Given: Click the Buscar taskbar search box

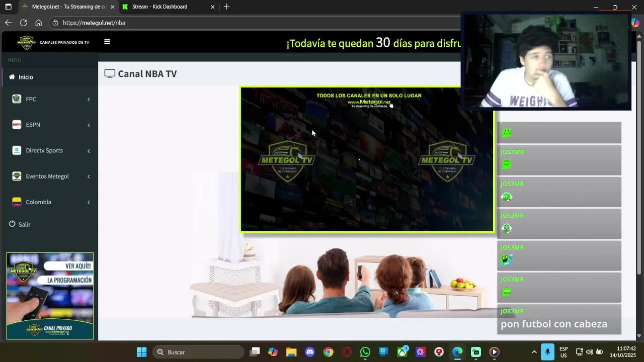Looking at the screenshot, I should (198, 352).
